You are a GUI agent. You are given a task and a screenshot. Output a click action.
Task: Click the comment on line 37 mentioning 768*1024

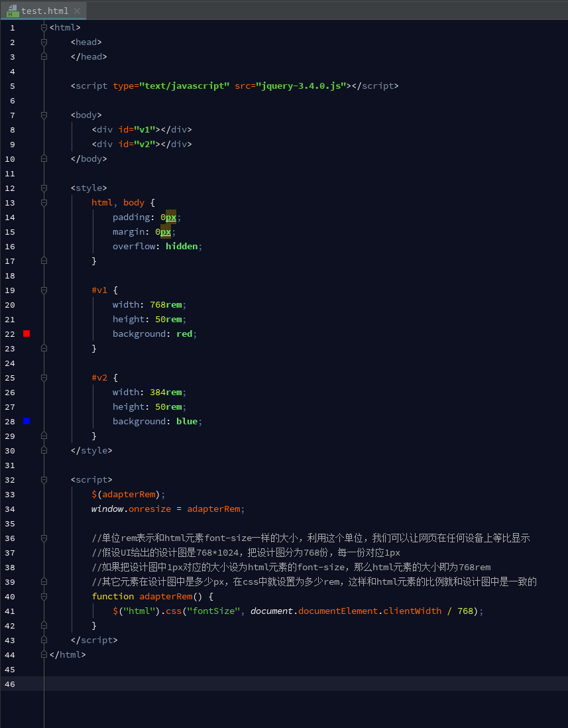coord(246,552)
